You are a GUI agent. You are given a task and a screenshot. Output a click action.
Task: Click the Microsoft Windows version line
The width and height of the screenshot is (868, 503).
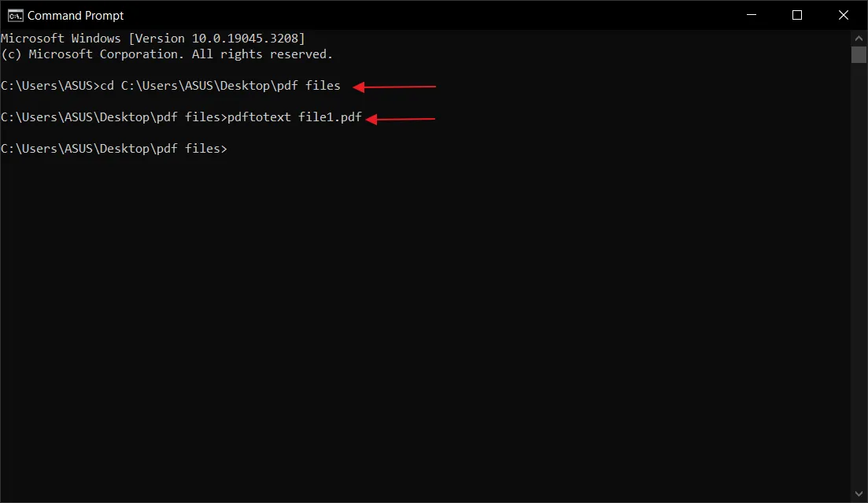153,39
